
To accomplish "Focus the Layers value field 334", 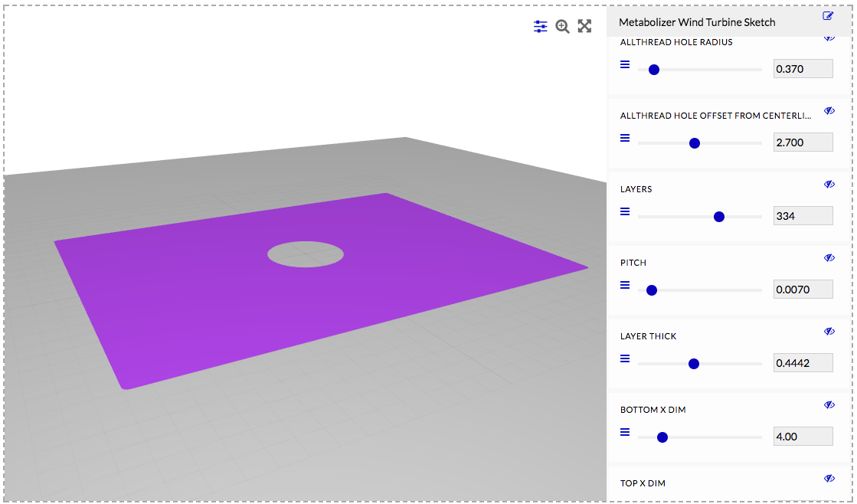I will point(803,216).
